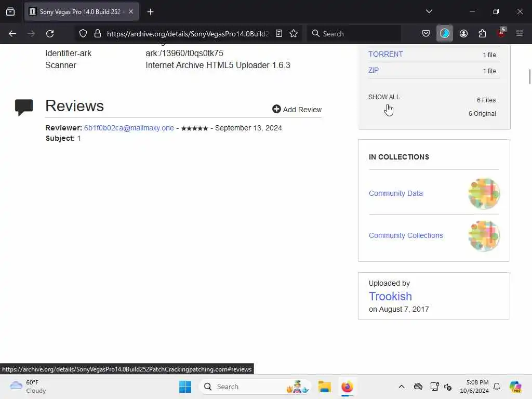Open the Community Data collection link

click(x=395, y=193)
